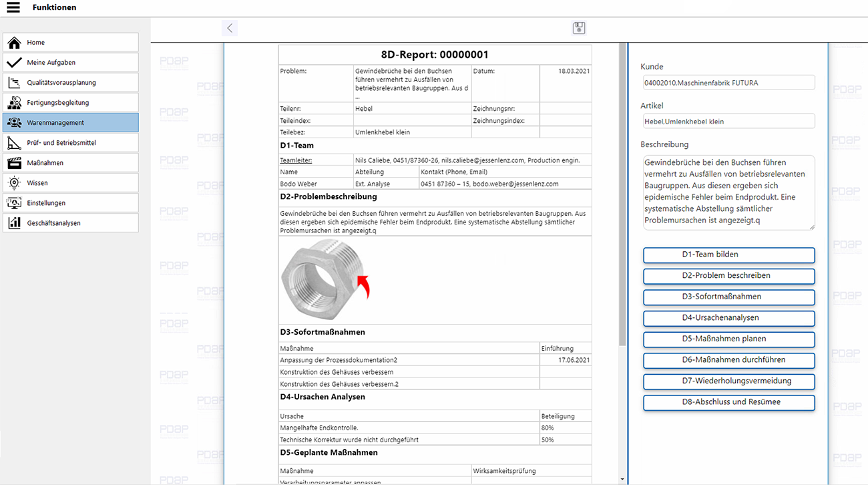Open the D4-Ursachenanalysen step
868x485 pixels.
(728, 318)
